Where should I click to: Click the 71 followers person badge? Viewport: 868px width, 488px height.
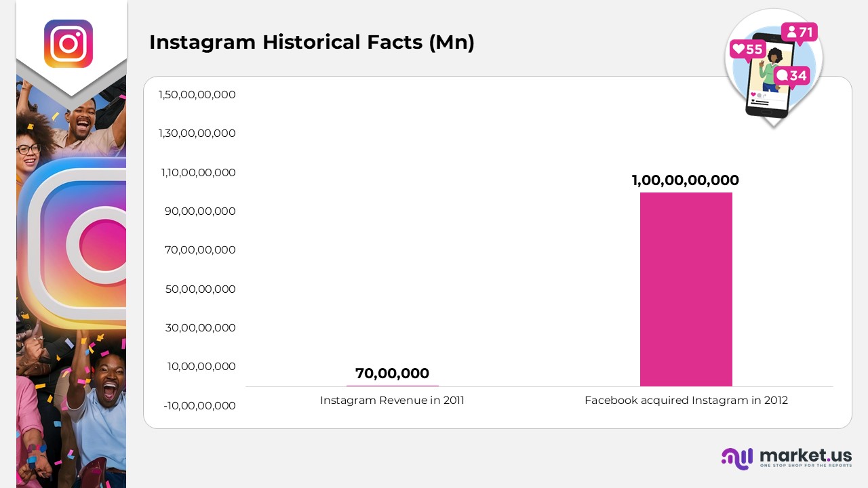point(799,32)
